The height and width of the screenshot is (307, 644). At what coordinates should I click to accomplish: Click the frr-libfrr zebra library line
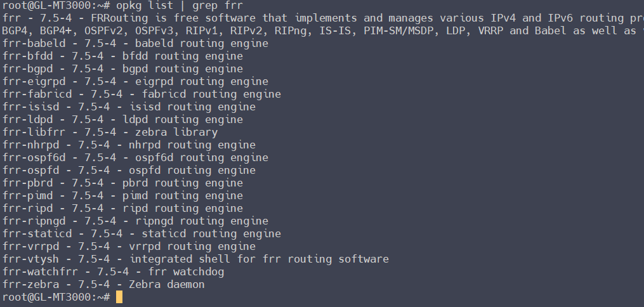110,133
